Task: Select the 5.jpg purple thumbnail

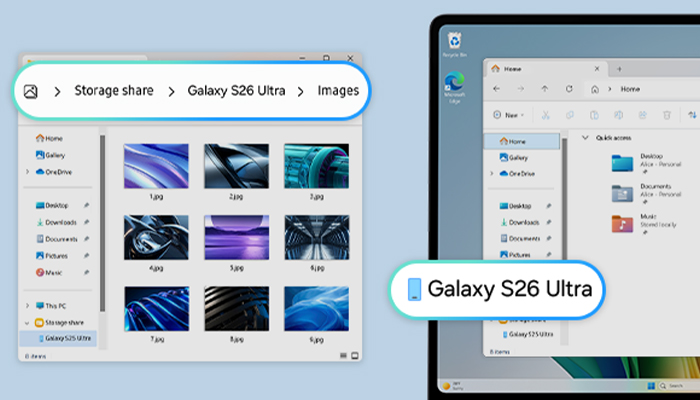Action: [x=234, y=234]
